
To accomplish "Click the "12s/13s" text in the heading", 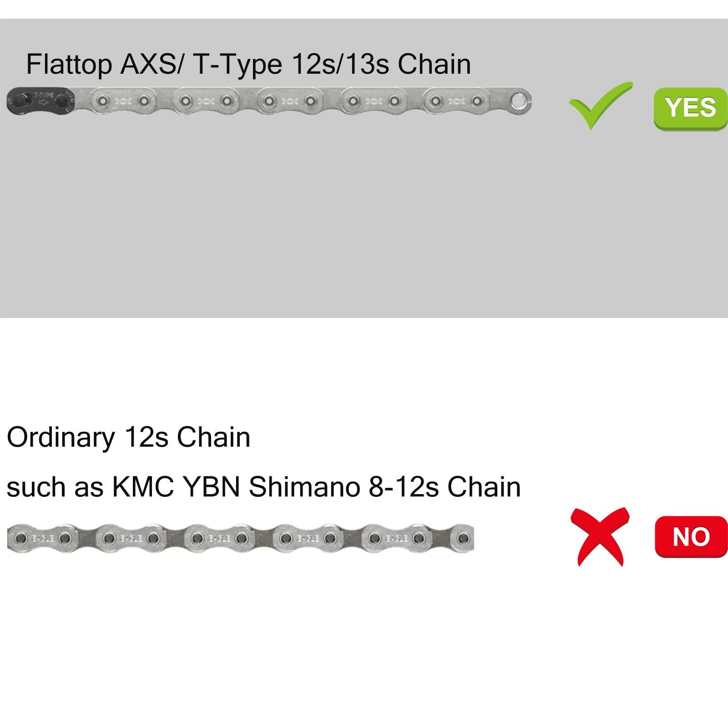I will point(340,64).
